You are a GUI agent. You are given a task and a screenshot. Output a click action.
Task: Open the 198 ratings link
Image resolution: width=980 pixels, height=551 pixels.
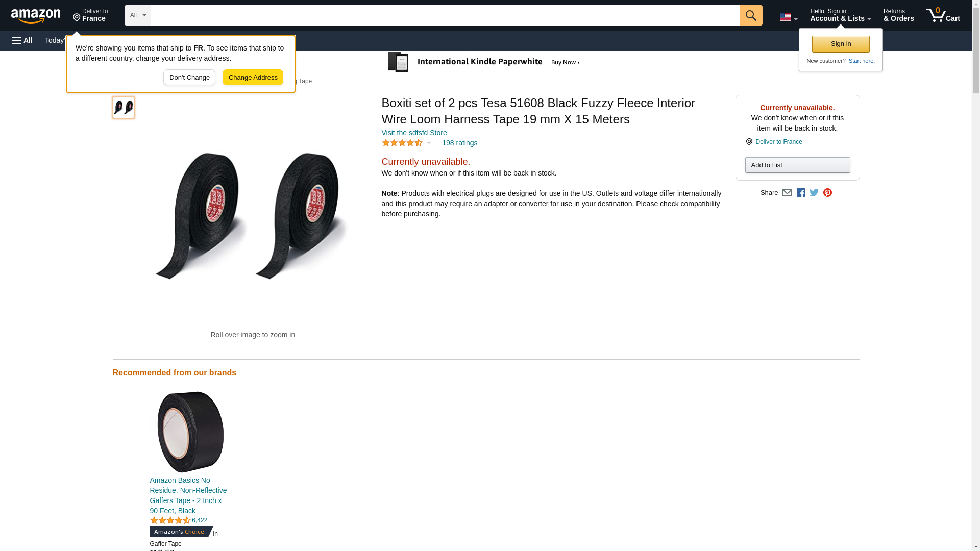(x=459, y=143)
